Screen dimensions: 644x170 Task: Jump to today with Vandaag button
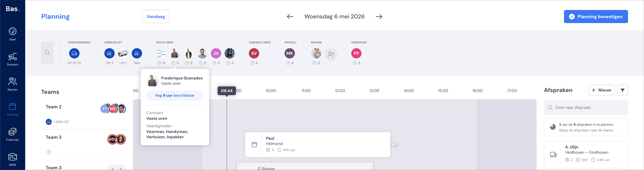156,17
